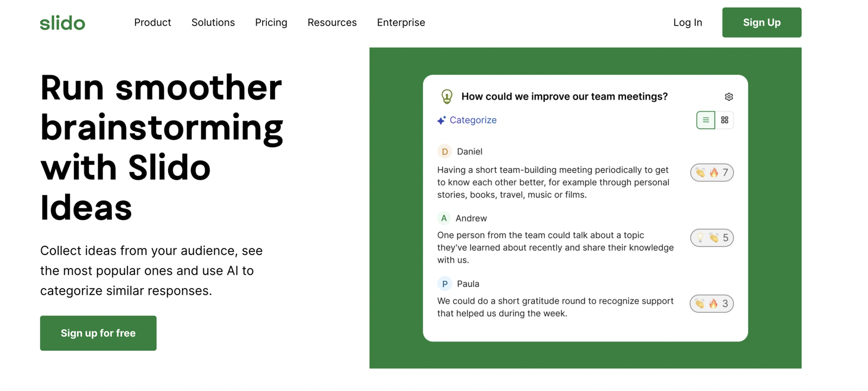Click the Categorize sparkle icon
This screenshot has height=391, width=868.
coord(442,120)
